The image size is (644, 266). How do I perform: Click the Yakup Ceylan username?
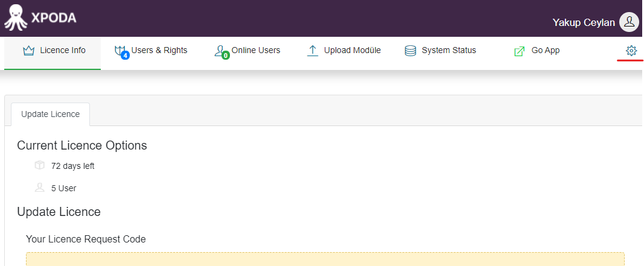click(x=584, y=22)
